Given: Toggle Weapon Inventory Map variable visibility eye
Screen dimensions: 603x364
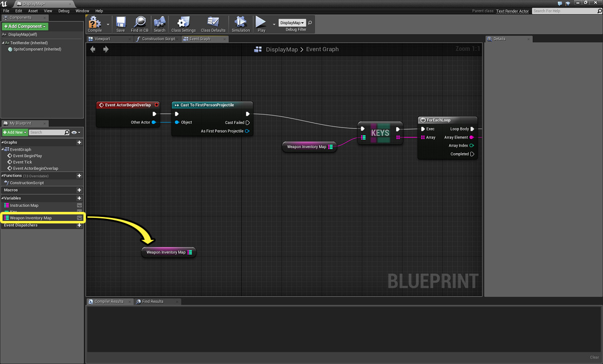Looking at the screenshot, I should (x=79, y=218).
